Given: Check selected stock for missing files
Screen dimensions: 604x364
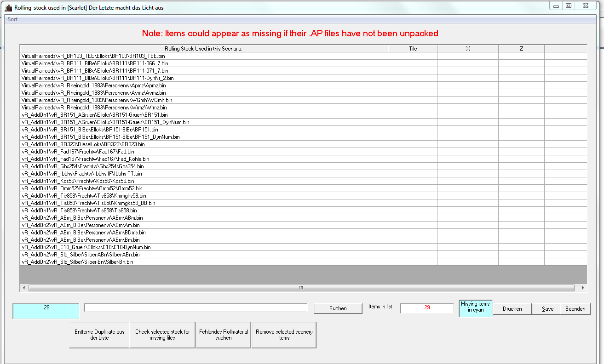Looking at the screenshot, I should pos(162,335).
